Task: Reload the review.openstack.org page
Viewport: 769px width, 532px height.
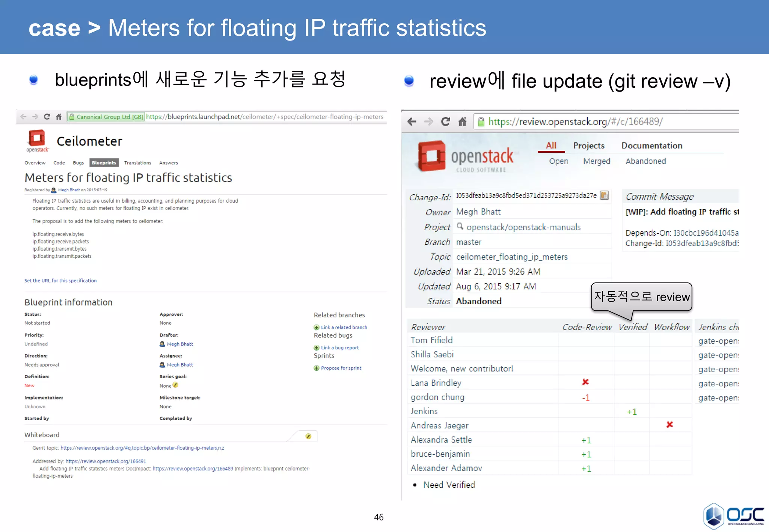Action: (x=445, y=122)
